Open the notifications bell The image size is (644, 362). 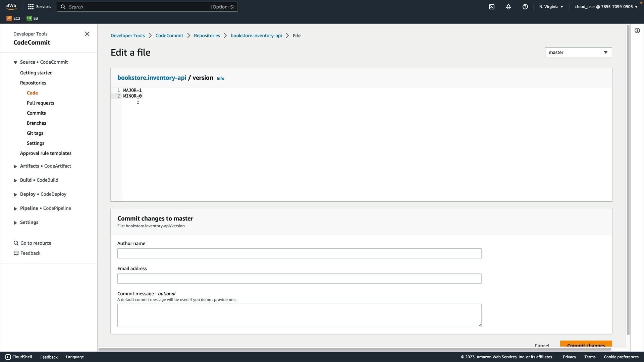pos(508,7)
